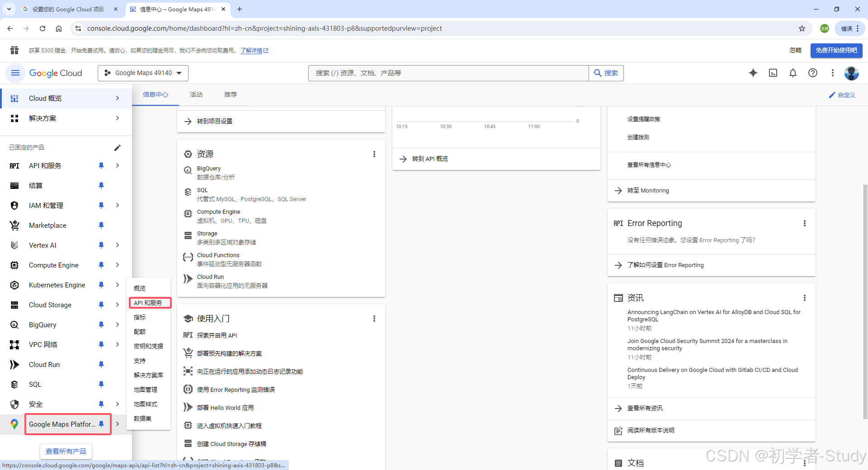This screenshot has height=470, width=868.
Task: Click the Marketplace cart icon in sidebar
Action: tap(14, 225)
